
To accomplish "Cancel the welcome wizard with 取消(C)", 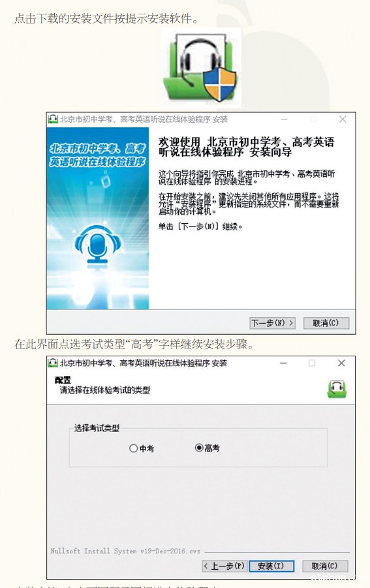I will [326, 323].
